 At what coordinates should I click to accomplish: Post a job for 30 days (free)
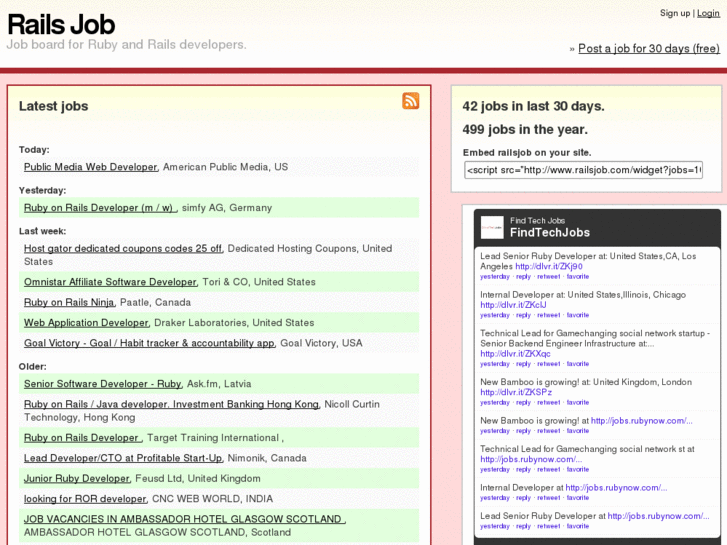coord(649,48)
